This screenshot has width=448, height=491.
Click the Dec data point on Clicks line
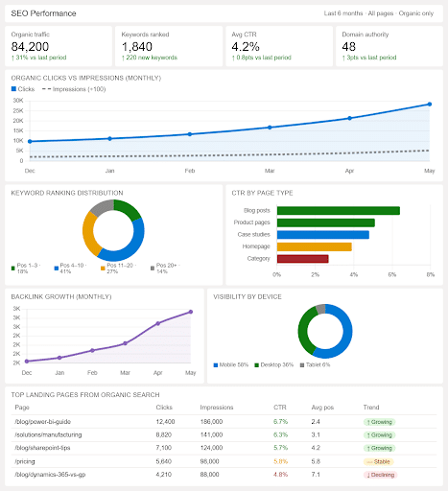click(x=30, y=141)
